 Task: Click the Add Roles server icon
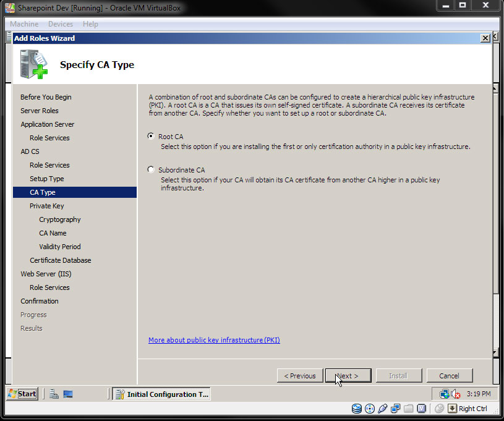tap(34, 64)
